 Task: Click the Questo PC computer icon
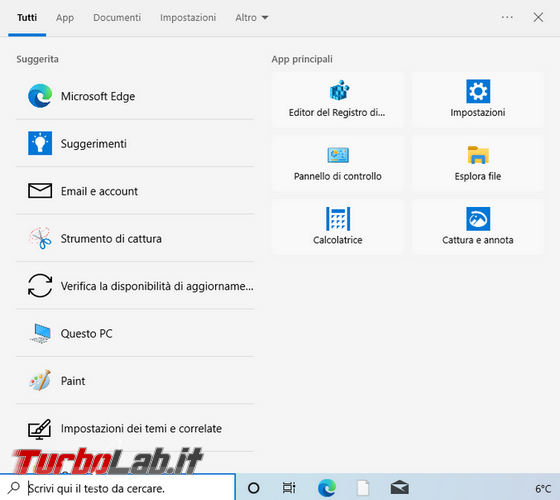click(x=40, y=333)
